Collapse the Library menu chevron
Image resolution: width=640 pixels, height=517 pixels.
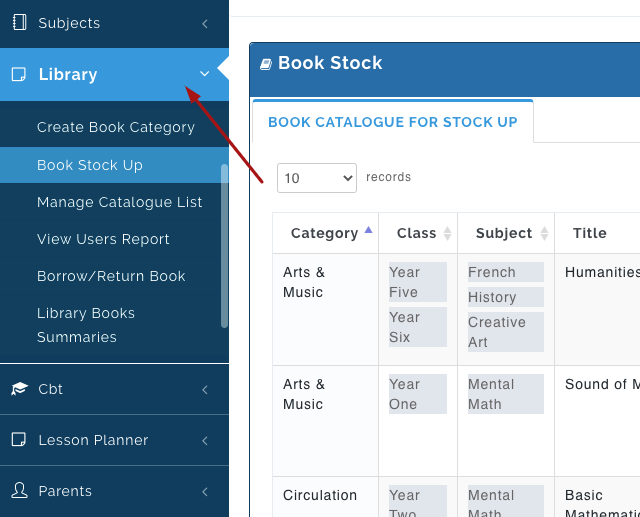[204, 74]
